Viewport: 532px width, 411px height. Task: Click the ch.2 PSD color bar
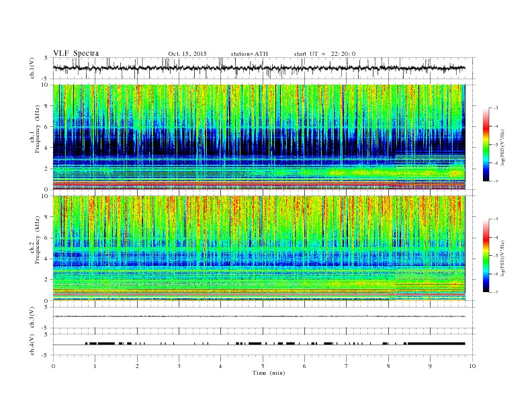click(x=486, y=256)
